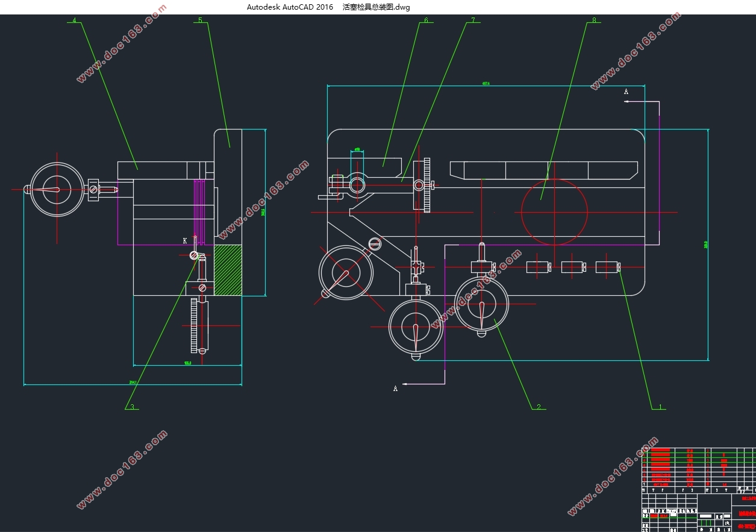Viewport: 756px width, 532px height.
Task: Click part number 6 callout label
Action: click(x=426, y=20)
